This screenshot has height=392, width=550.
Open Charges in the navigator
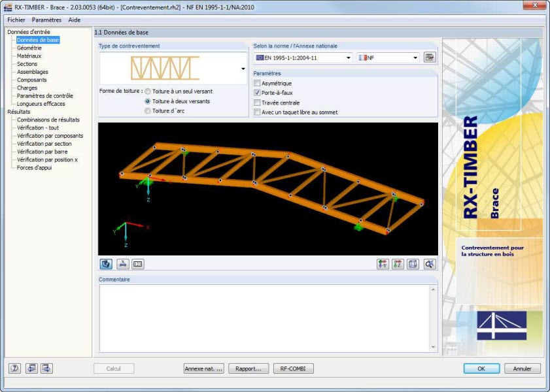coord(27,88)
